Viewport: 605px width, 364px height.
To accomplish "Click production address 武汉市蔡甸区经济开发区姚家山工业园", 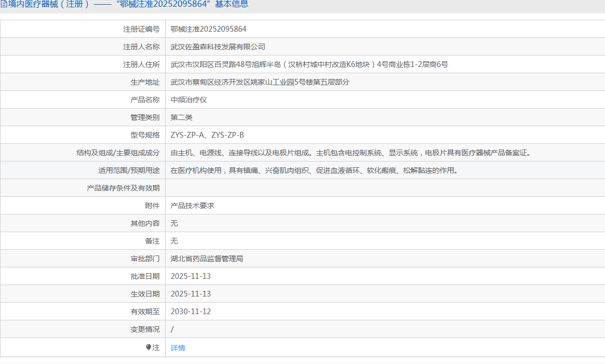I will tap(260, 82).
